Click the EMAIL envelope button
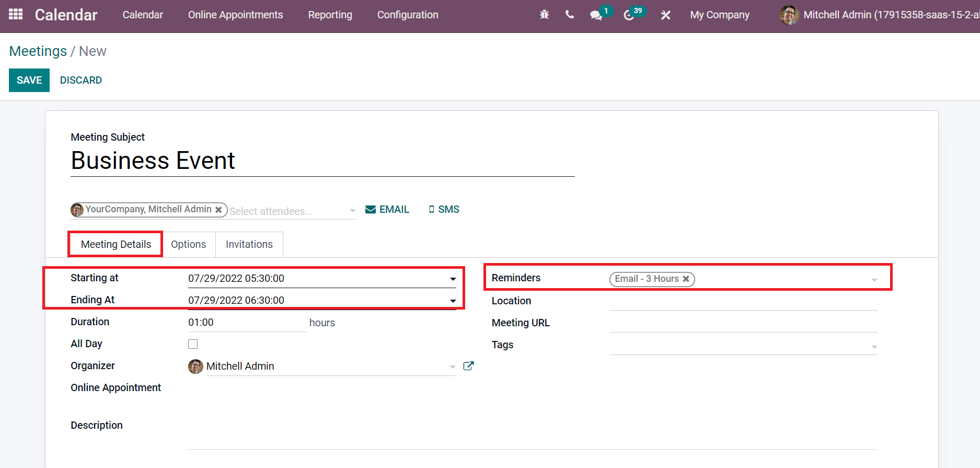Screen dimensions: 980x468 pyautogui.click(x=387, y=209)
